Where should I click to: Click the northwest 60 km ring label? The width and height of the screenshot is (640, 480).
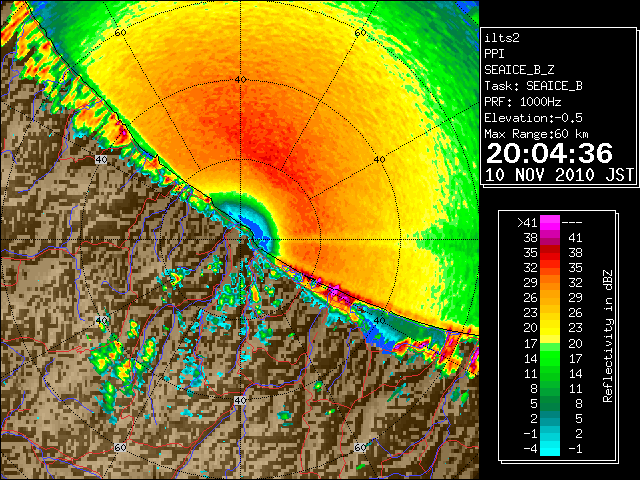click(x=120, y=33)
